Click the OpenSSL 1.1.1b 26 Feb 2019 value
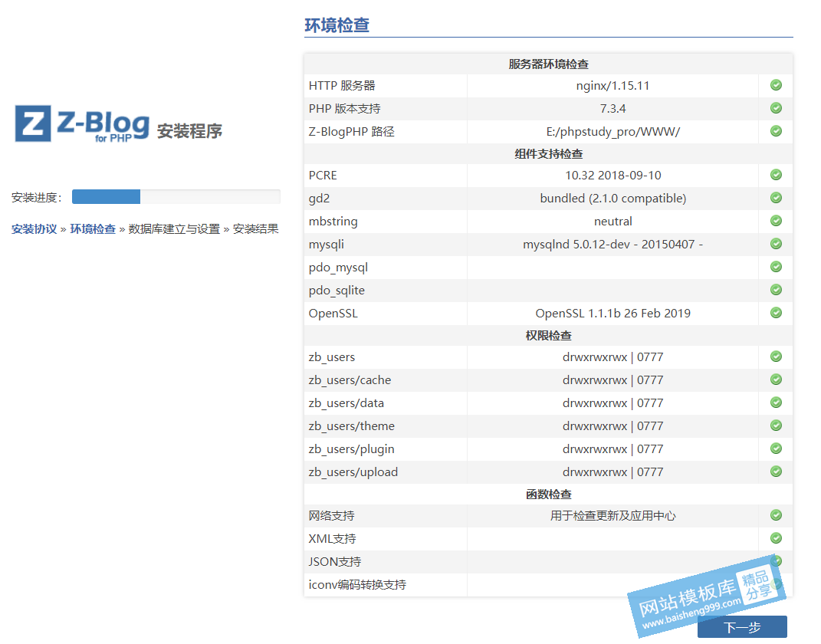The width and height of the screenshot is (821, 644). [x=612, y=313]
